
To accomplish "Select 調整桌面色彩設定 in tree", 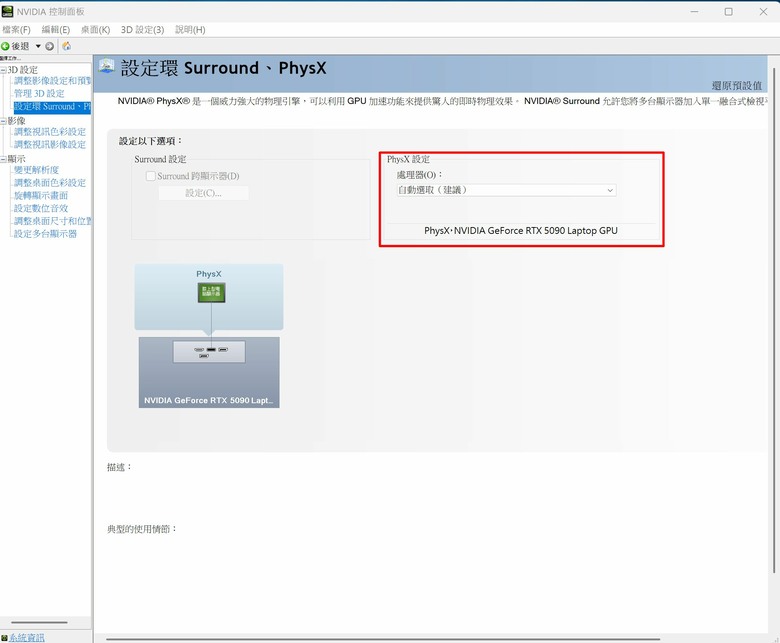I will (x=50, y=183).
